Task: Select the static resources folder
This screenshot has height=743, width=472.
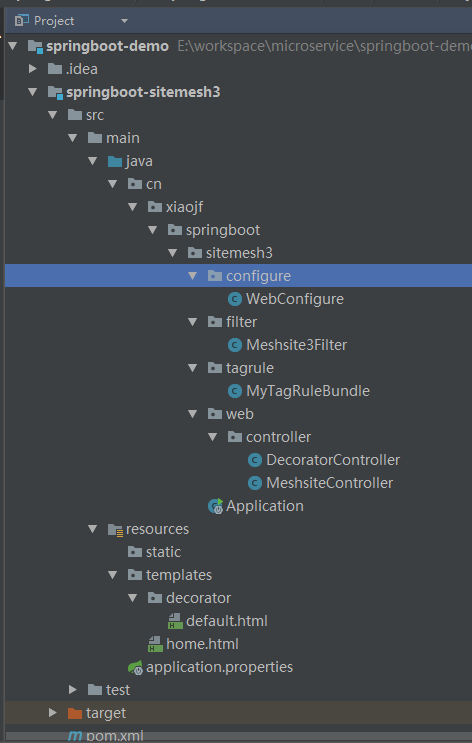Action: [x=163, y=552]
